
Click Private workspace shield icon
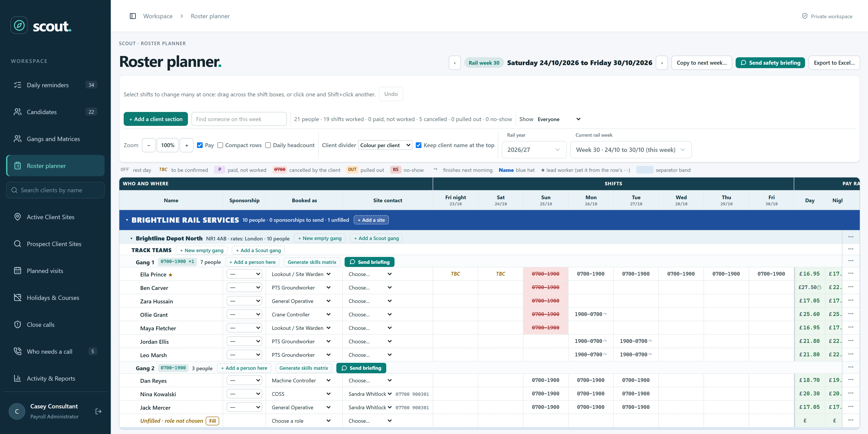click(x=805, y=16)
